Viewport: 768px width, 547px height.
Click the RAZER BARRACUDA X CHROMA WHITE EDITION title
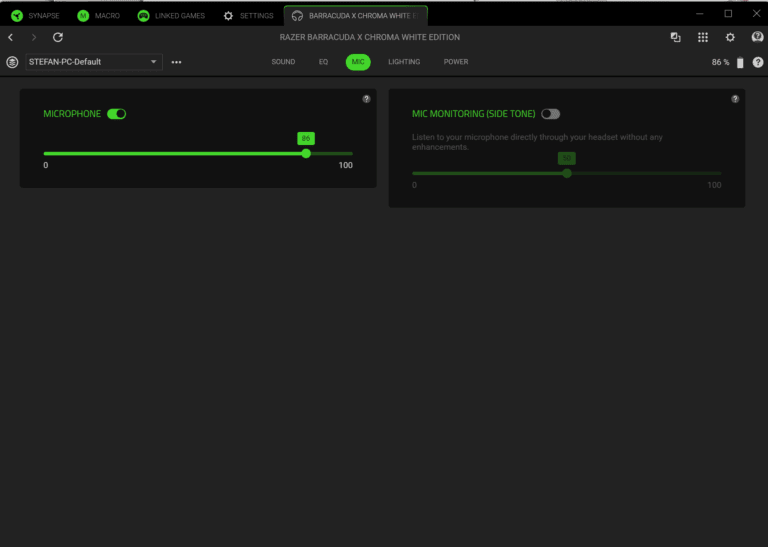(x=370, y=37)
